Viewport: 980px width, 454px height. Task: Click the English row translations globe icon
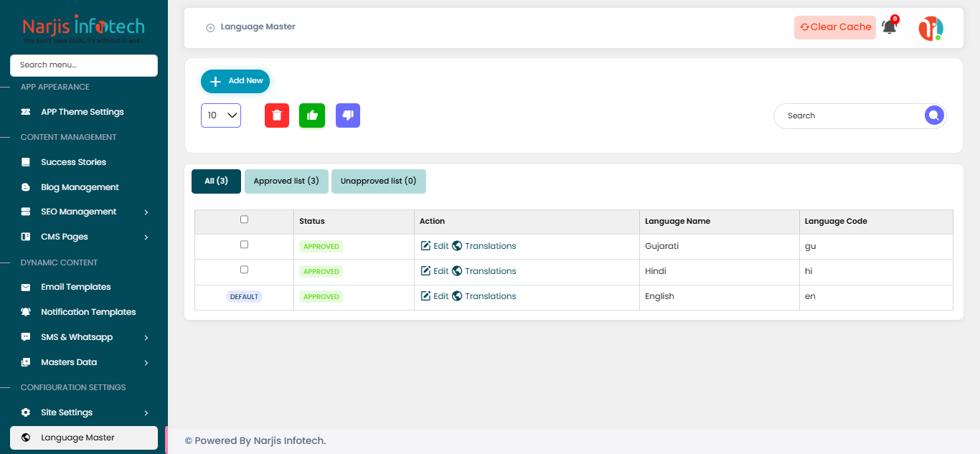(x=457, y=296)
